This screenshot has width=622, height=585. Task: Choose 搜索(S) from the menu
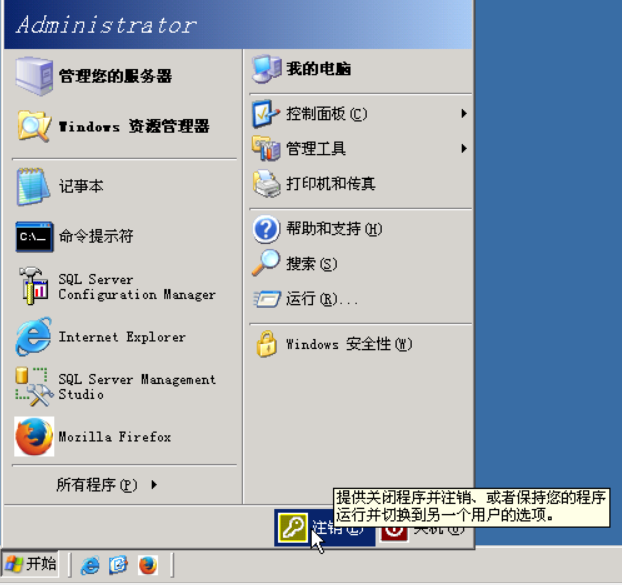point(311,264)
